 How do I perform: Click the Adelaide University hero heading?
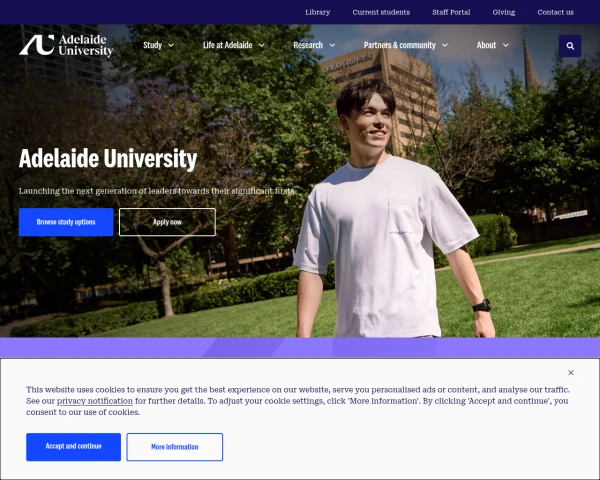(108, 158)
